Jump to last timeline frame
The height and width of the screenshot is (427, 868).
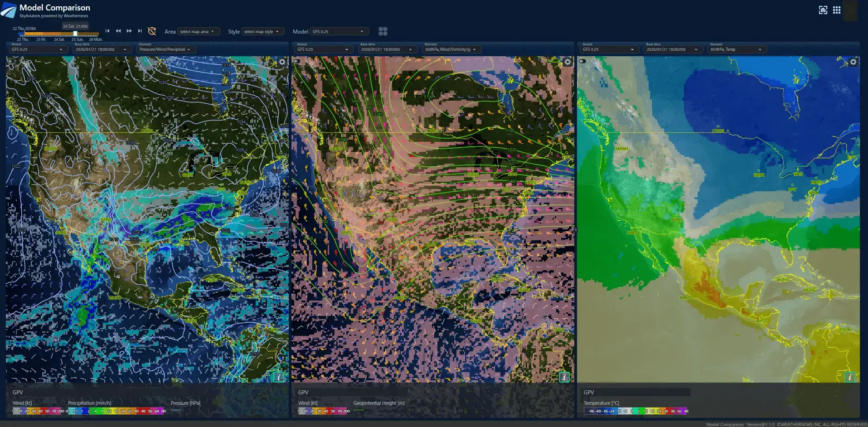[140, 31]
